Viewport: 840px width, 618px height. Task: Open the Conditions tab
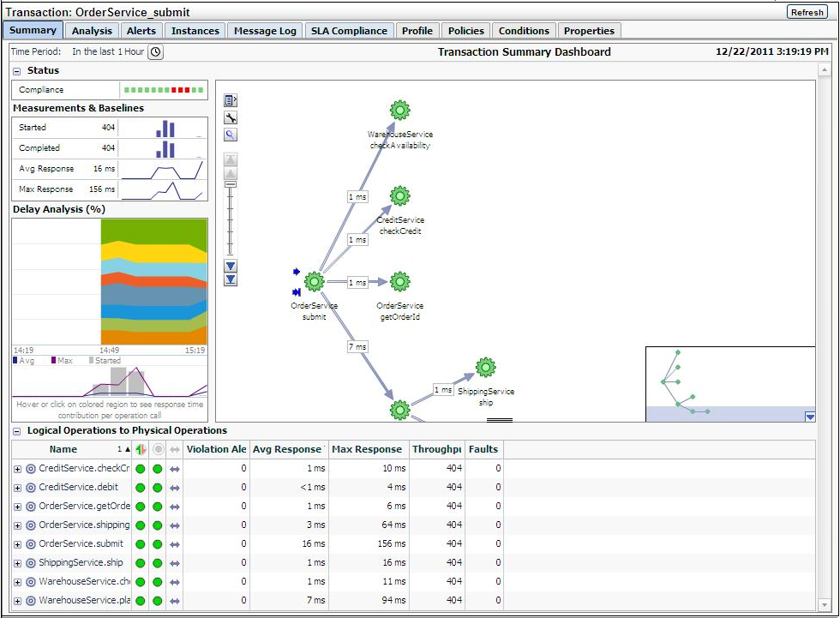click(x=524, y=31)
